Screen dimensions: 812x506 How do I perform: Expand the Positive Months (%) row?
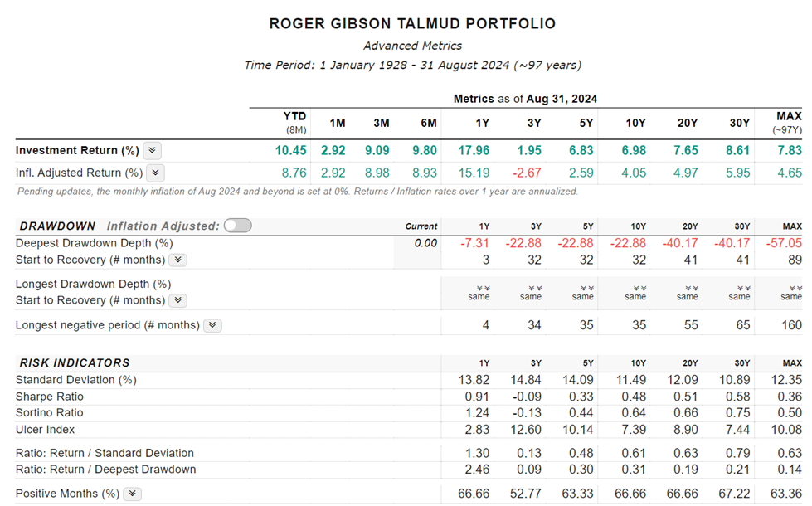point(133,494)
